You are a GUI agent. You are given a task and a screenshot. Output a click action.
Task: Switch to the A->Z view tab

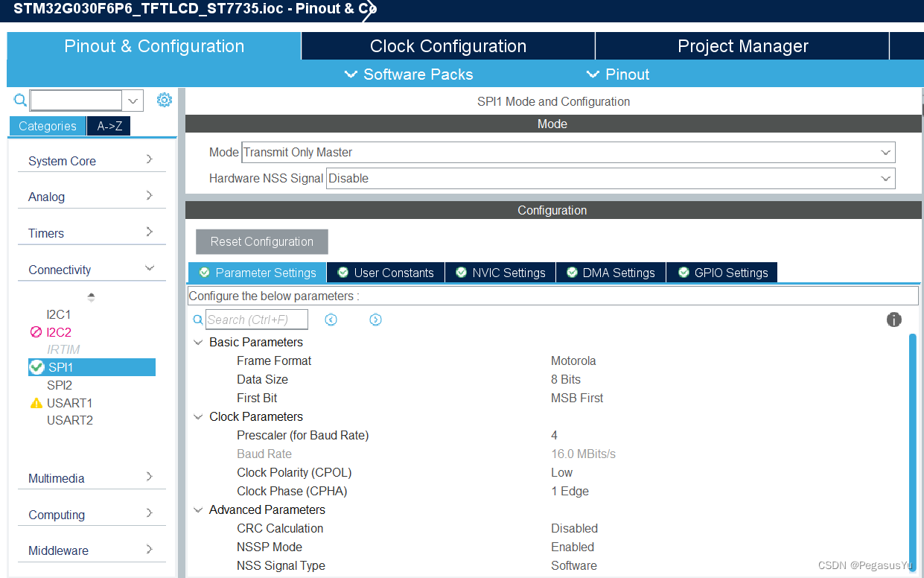click(x=109, y=126)
